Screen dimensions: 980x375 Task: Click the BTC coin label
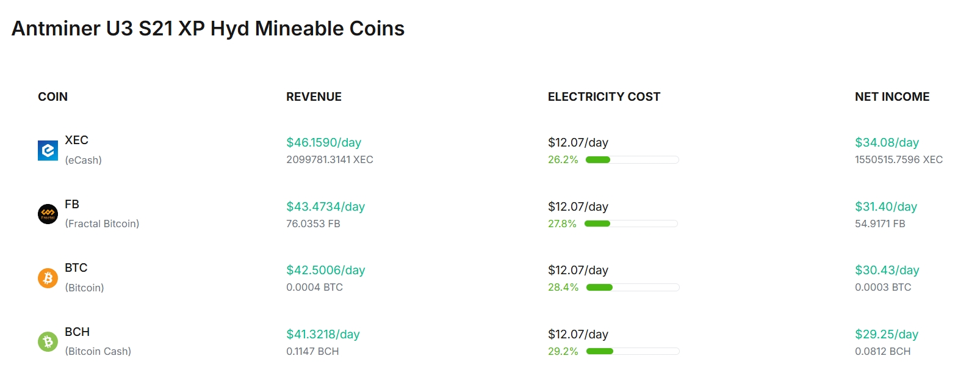click(x=76, y=268)
